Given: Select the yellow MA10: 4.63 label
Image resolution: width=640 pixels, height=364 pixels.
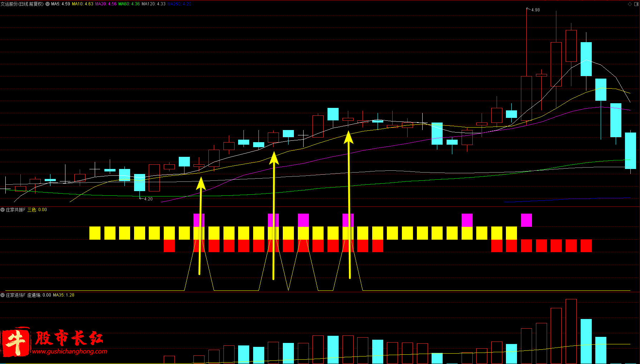Looking at the screenshot, I should point(83,4).
